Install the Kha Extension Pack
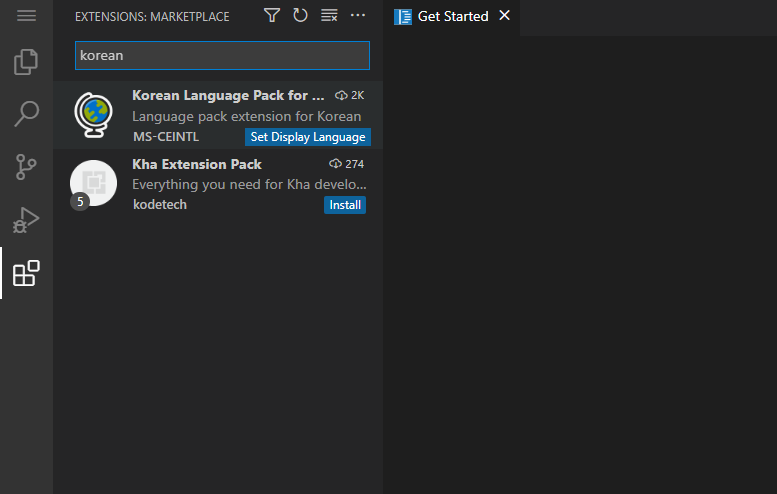This screenshot has height=494, width=777. (x=345, y=205)
